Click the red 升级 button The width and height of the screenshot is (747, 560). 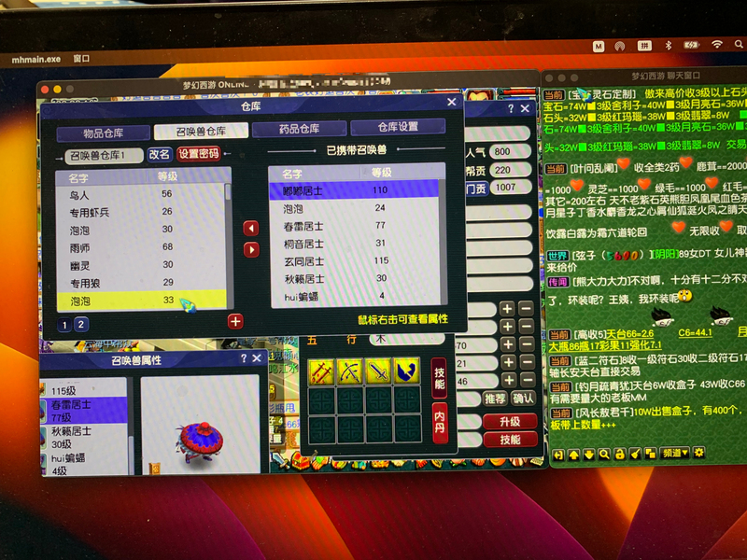click(x=510, y=422)
